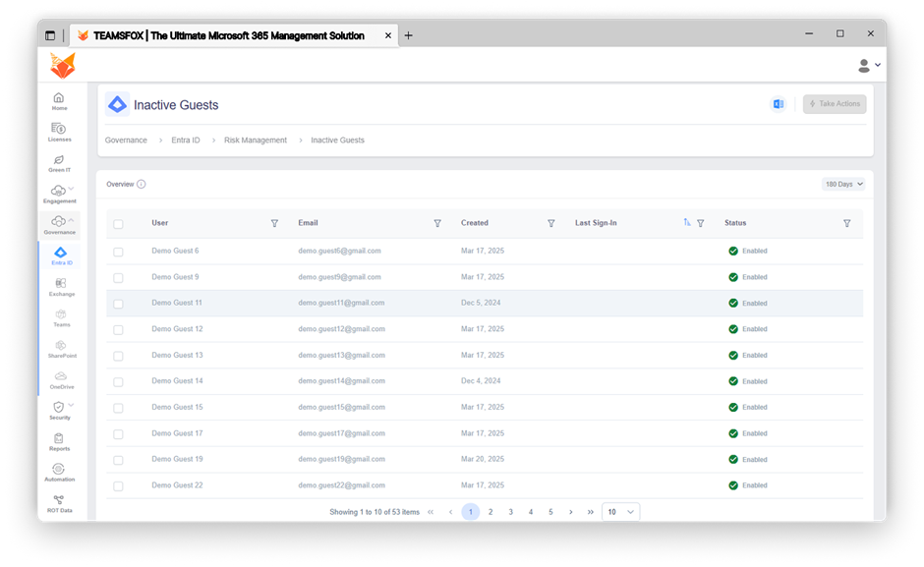Open Reports in sidebar
The height and width of the screenshot is (567, 924).
(x=59, y=442)
